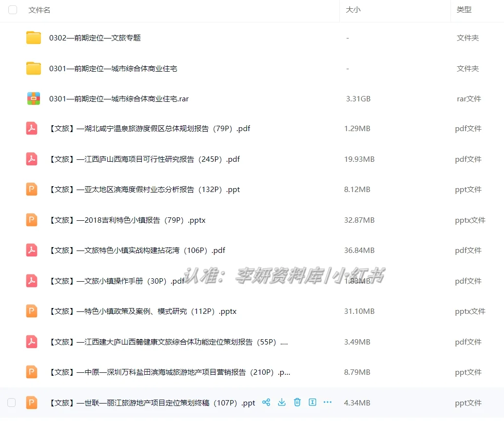
Task: Click folder icon of 0301—前期定位—城市综合体商业住宅
Action: (34, 68)
